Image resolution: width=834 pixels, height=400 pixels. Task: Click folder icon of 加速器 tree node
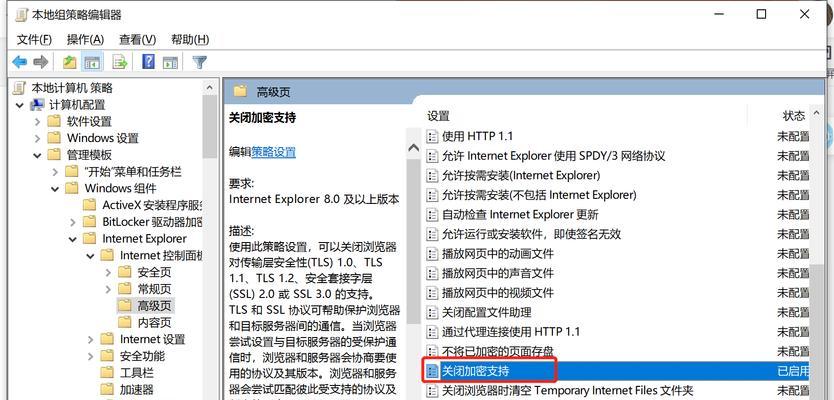107,389
